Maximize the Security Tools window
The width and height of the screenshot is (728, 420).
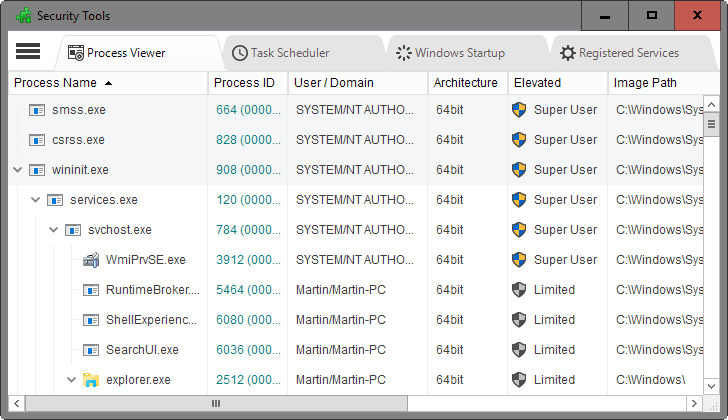(x=651, y=16)
